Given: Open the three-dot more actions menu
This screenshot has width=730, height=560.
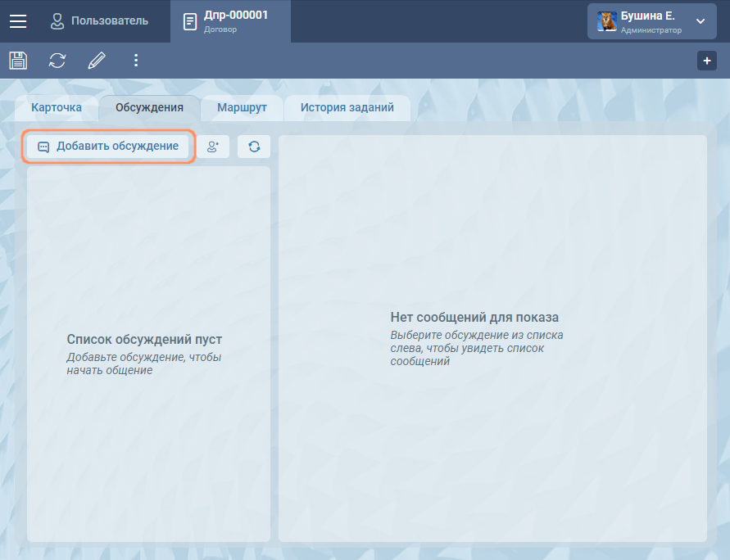Looking at the screenshot, I should coord(136,61).
